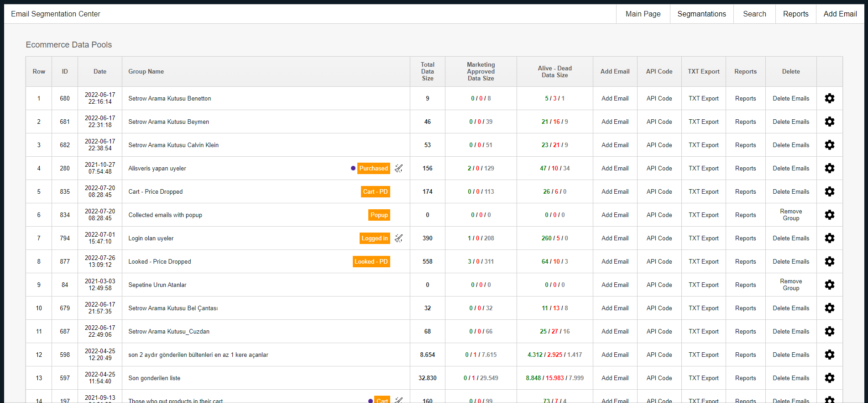Click Ecommerce Data Pools heading

pyautogui.click(x=68, y=45)
